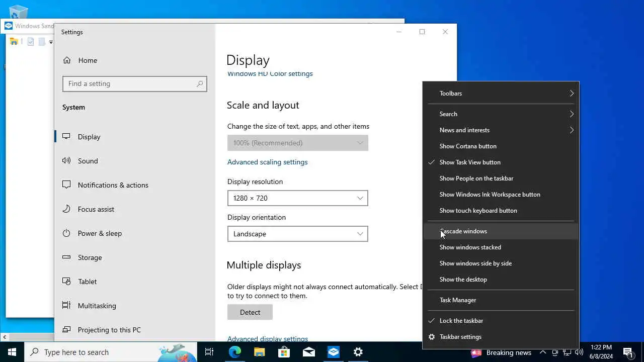Click the Windows Sandbox title bar icon
The image size is (644, 362).
(9, 26)
